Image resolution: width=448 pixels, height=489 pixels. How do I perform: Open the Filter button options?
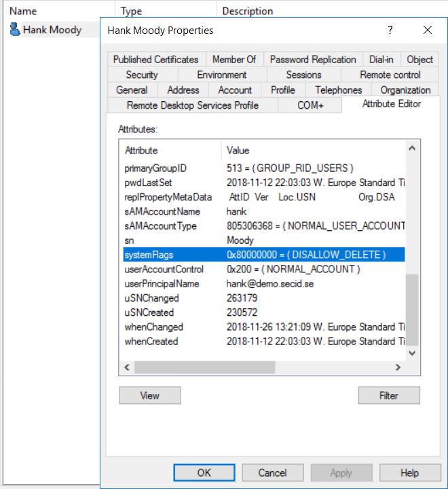pyautogui.click(x=389, y=395)
